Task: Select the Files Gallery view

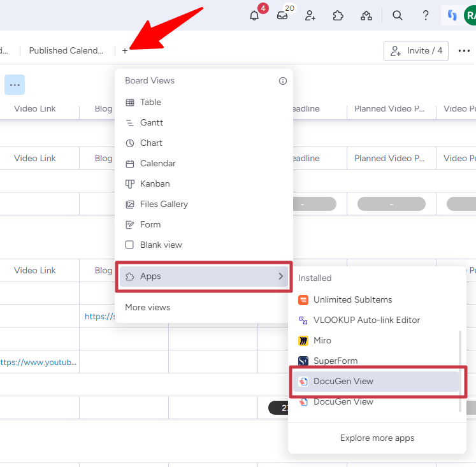Action: (x=203, y=205)
